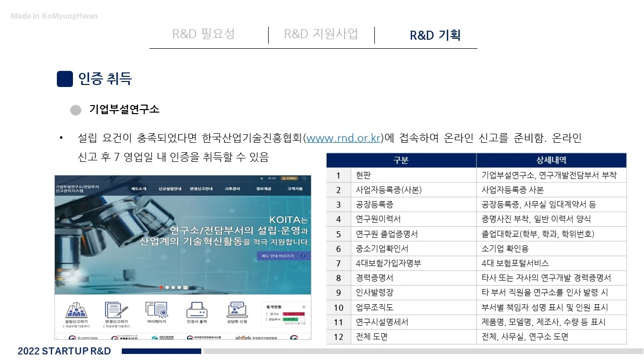The height and width of the screenshot is (362, 644).
Task: Select the fourth carousel dot
Action: click(179, 287)
